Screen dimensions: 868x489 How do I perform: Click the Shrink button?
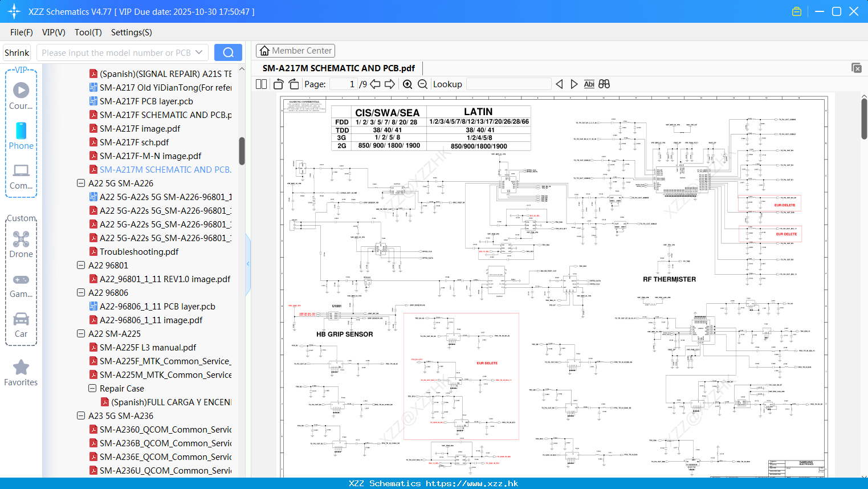tap(17, 52)
